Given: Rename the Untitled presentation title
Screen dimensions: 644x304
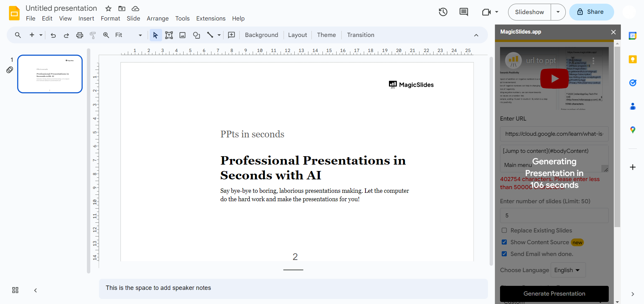Looking at the screenshot, I should pyautogui.click(x=61, y=8).
